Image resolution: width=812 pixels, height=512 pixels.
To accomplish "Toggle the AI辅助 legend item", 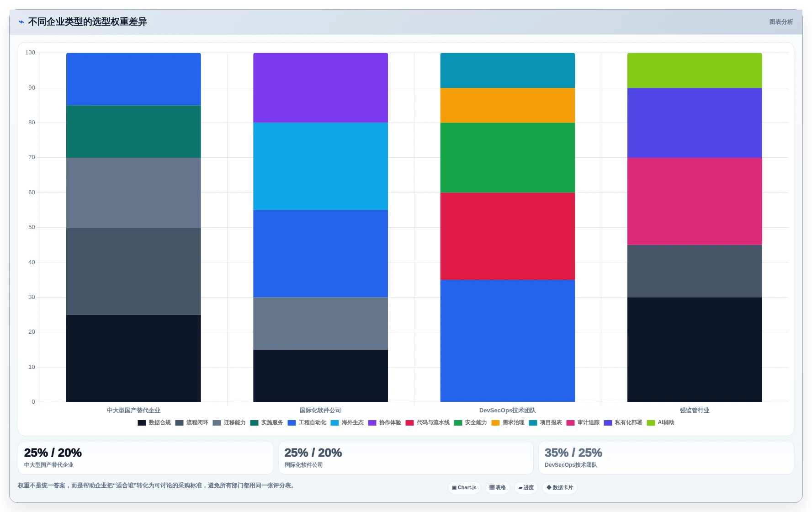I will click(660, 423).
